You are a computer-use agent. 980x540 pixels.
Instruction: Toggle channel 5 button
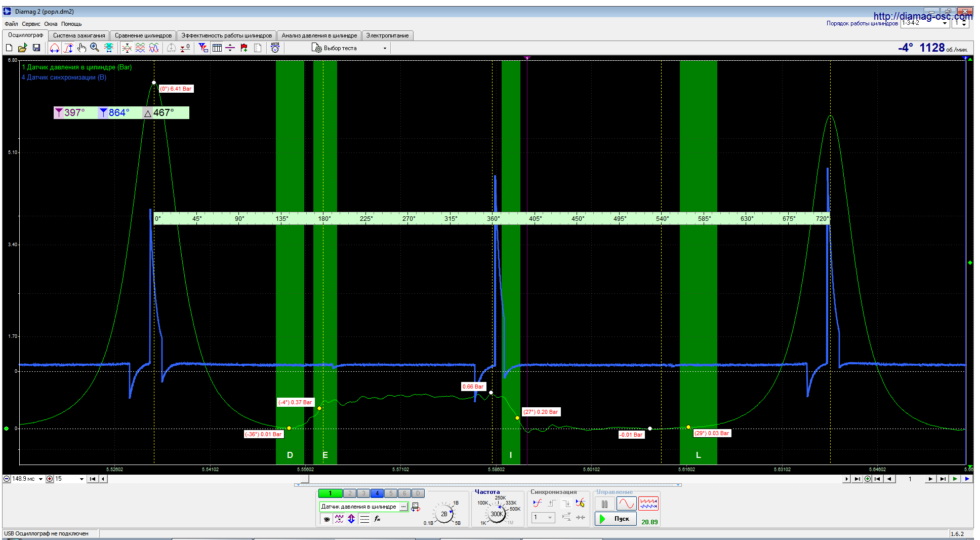pos(391,493)
